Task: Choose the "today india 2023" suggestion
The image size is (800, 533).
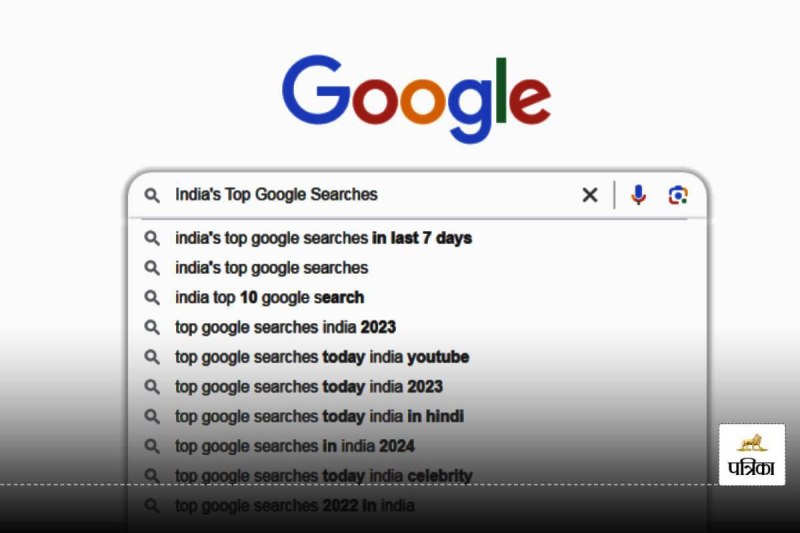Action: coord(308,387)
